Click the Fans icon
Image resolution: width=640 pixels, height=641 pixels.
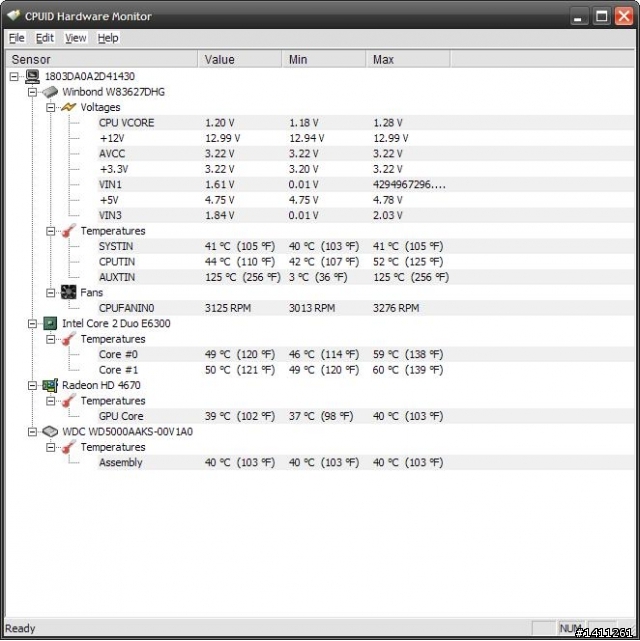[x=68, y=292]
